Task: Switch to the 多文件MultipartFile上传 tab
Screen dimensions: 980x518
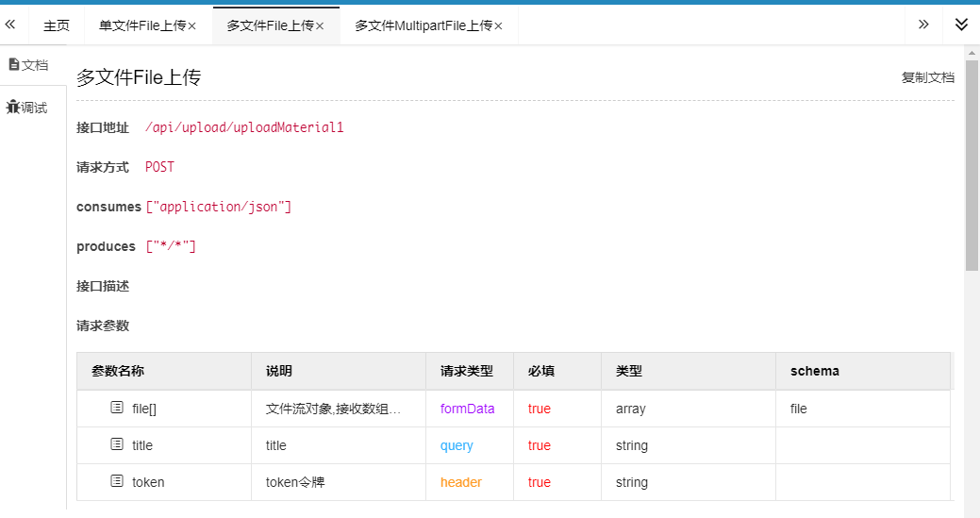Action: (423, 26)
